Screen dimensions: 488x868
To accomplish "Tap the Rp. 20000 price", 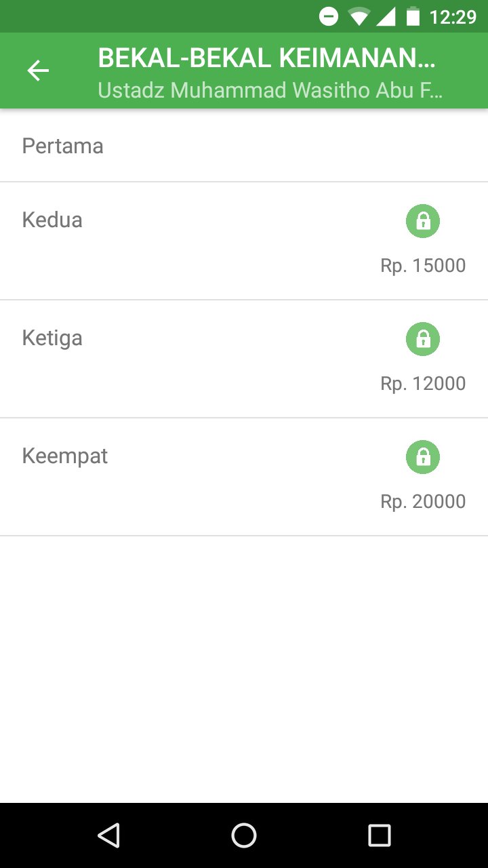I will pos(423,501).
